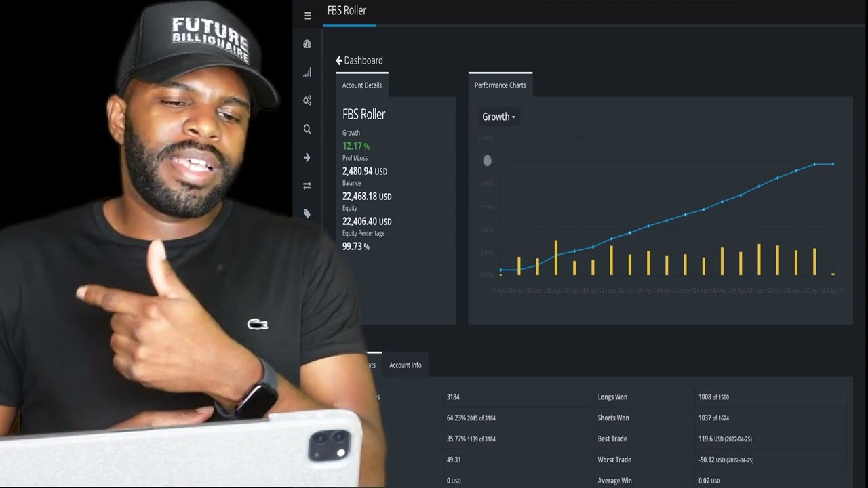Open the hamburger menu icon
The height and width of the screenshot is (488, 868).
[x=307, y=16]
